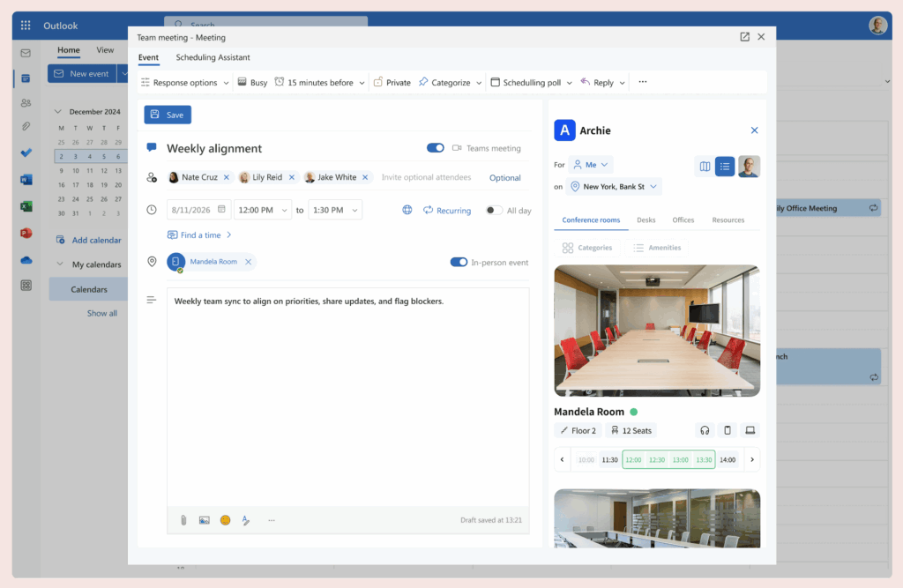Open the Mail icon in the sidebar
Viewport: 903px width, 588px height.
tap(24, 52)
